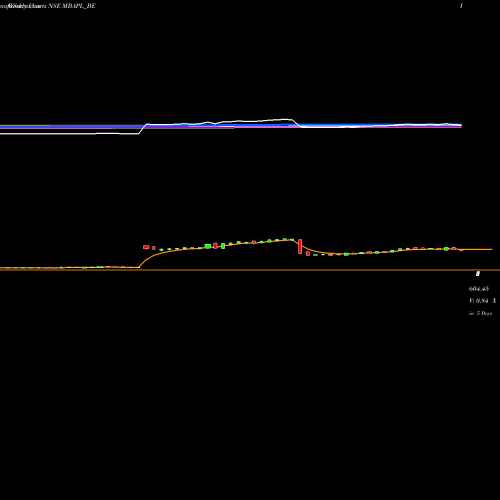Click the NSE MBAPL_BE chart title
Screen dimensions: 500x500
click(x=72, y=6)
